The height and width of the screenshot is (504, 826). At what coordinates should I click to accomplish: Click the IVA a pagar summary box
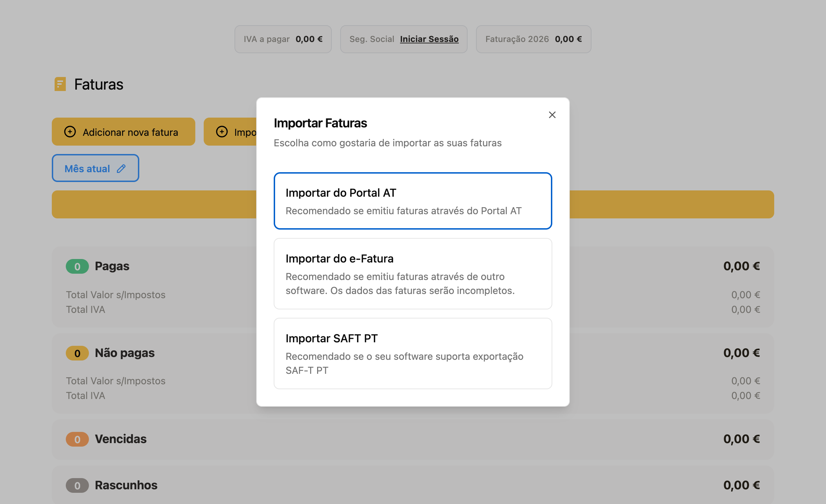coord(283,39)
